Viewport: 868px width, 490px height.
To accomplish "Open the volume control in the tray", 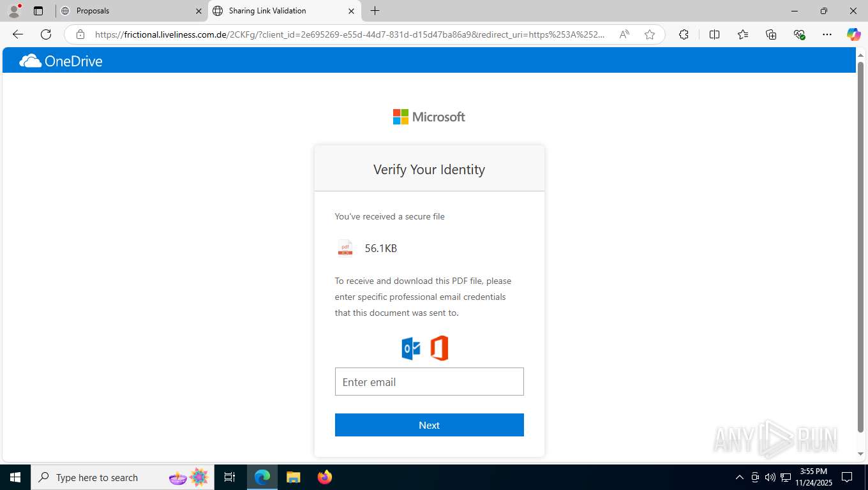I will coord(770,477).
